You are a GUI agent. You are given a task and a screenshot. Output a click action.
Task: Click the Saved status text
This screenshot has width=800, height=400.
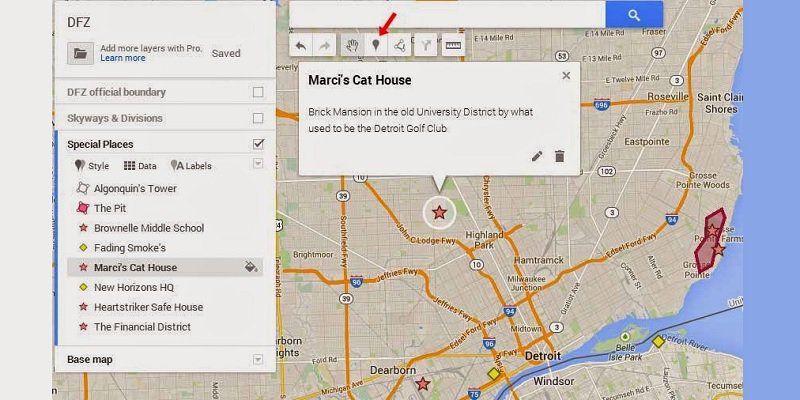coord(226,53)
